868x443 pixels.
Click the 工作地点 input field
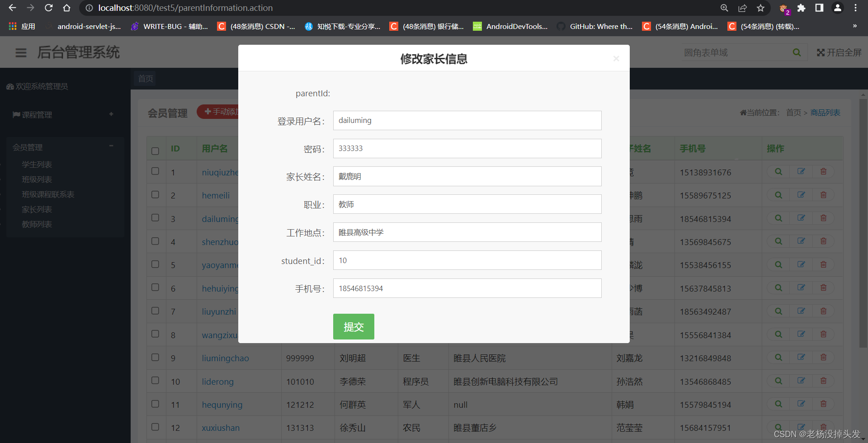pos(467,232)
